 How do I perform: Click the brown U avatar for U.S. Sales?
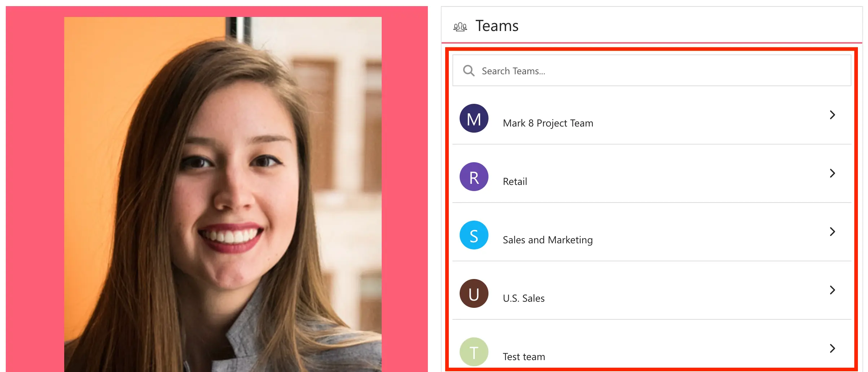coord(474,293)
